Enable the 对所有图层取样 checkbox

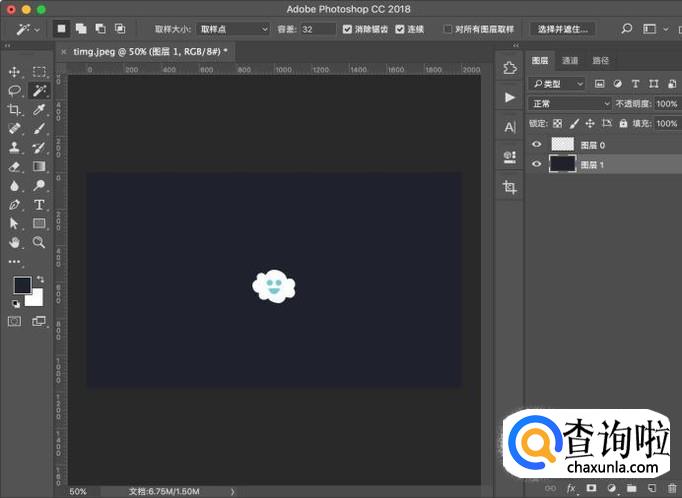click(448, 29)
